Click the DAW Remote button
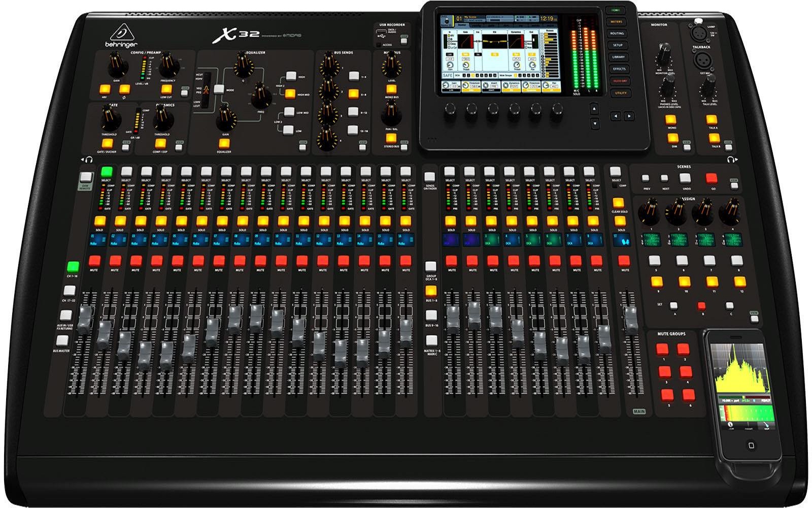Image resolution: width=812 pixels, height=508 pixels. point(86,177)
